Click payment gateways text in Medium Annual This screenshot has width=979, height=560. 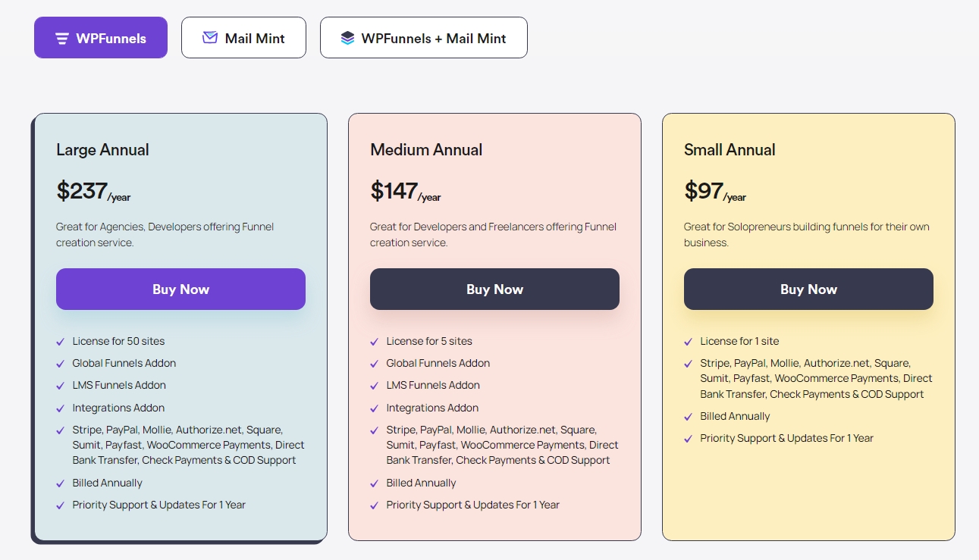pyautogui.click(x=503, y=445)
